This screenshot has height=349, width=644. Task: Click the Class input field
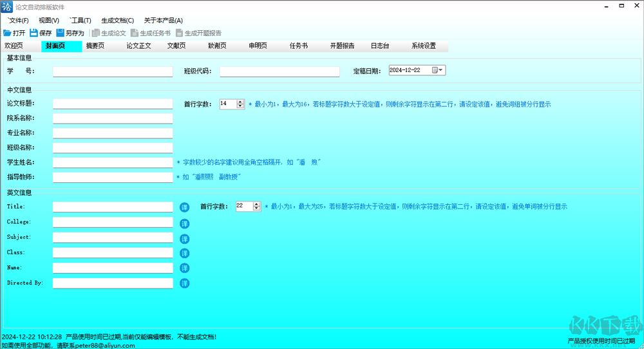(113, 253)
